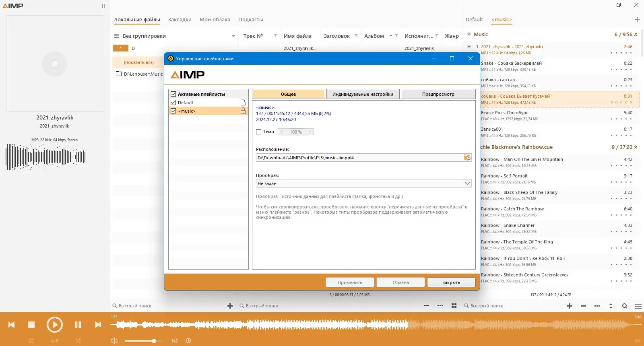
Task: Toggle shuffle mode in the player bar
Action: (x=78, y=341)
